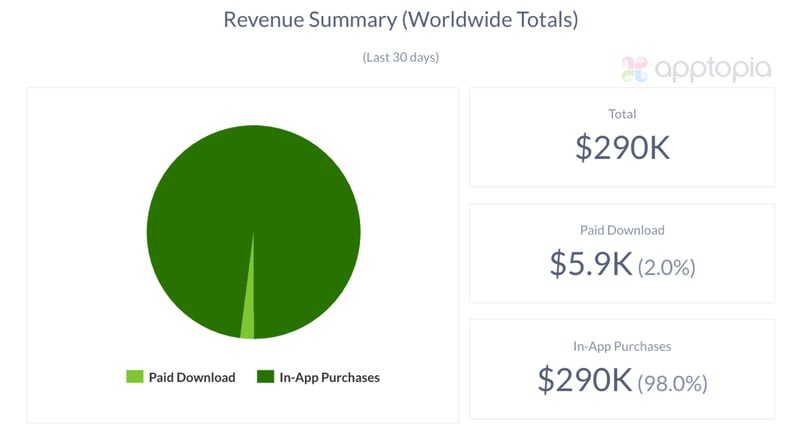The image size is (800, 440).
Task: Click the Paid Download card heading
Action: point(622,230)
